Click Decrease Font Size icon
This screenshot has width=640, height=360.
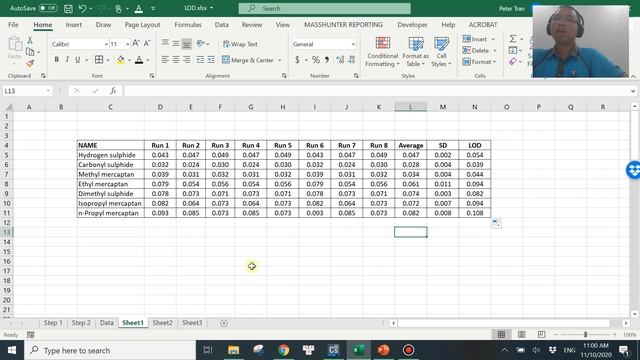coord(147,43)
